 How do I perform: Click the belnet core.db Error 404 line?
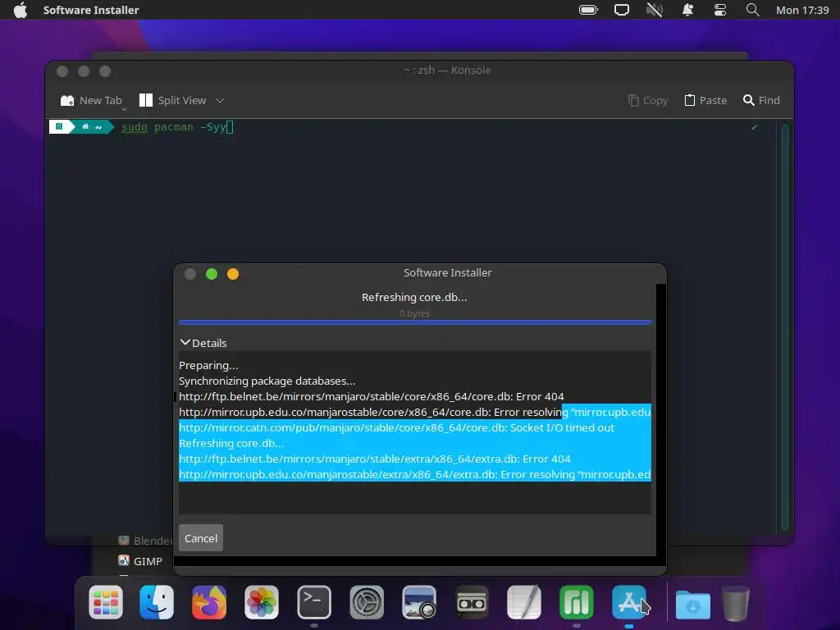(x=372, y=396)
